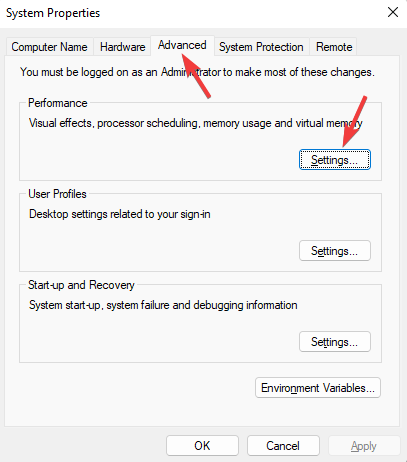Confirm with the OK button
The image size is (407, 462).
[202, 446]
